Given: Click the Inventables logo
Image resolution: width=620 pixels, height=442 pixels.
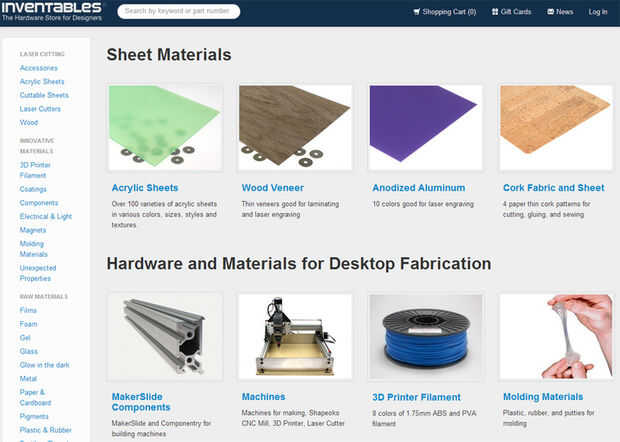Looking at the screenshot, I should [x=52, y=11].
